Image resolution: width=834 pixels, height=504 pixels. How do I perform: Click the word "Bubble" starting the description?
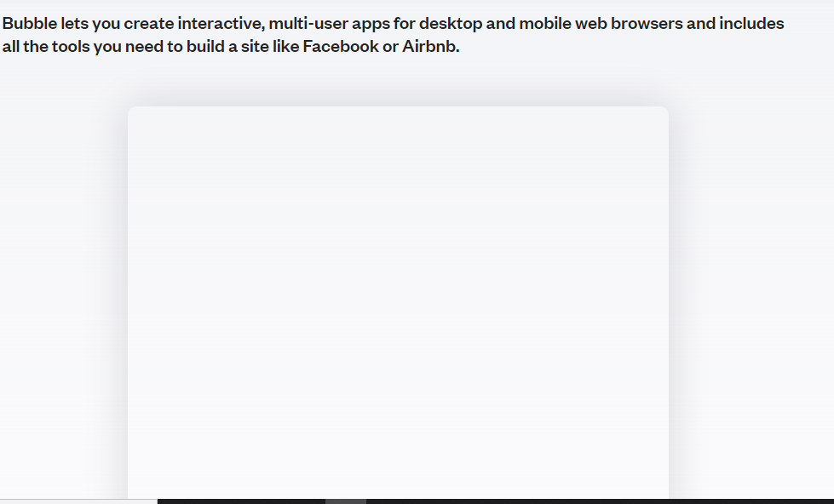click(30, 23)
